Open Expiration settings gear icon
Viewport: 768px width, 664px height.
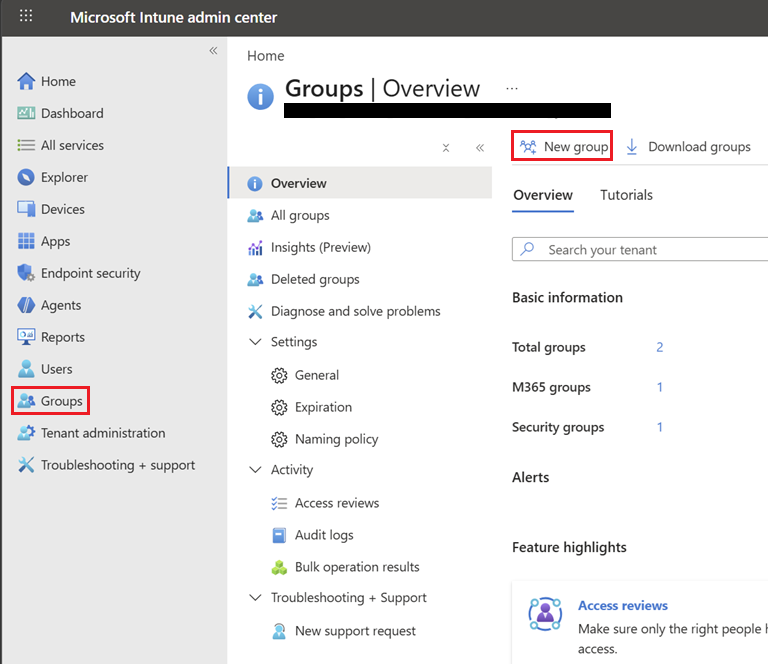(x=279, y=407)
